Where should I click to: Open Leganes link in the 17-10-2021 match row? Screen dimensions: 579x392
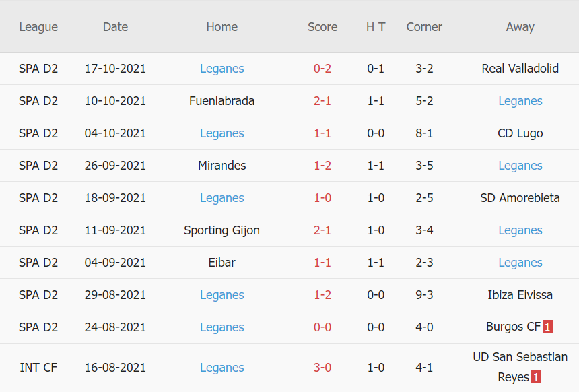pos(222,69)
